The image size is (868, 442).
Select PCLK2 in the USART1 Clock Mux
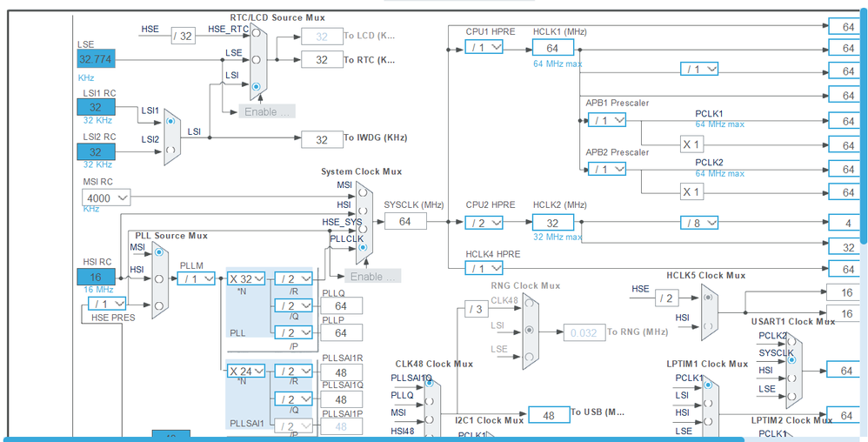[791, 342]
